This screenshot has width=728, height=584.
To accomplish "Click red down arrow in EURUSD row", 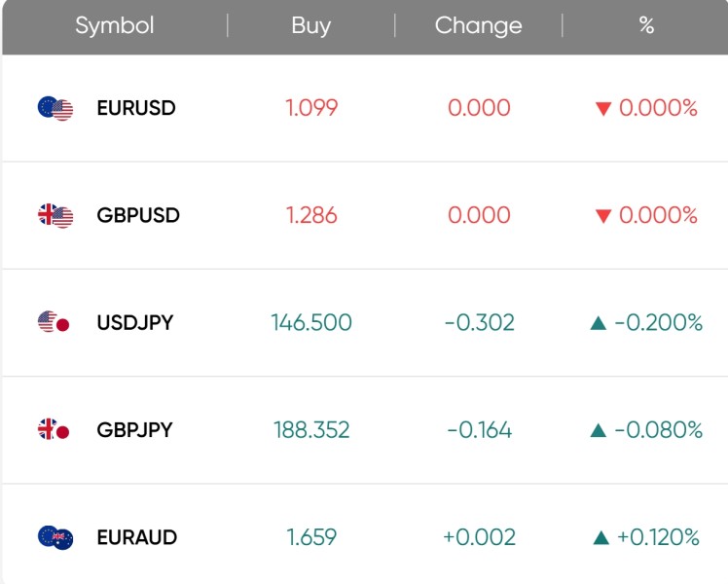I will pos(603,109).
